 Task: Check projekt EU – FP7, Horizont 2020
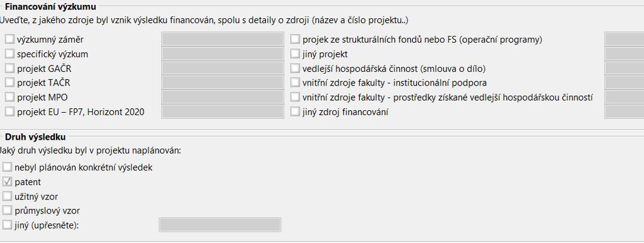[x=9, y=111]
